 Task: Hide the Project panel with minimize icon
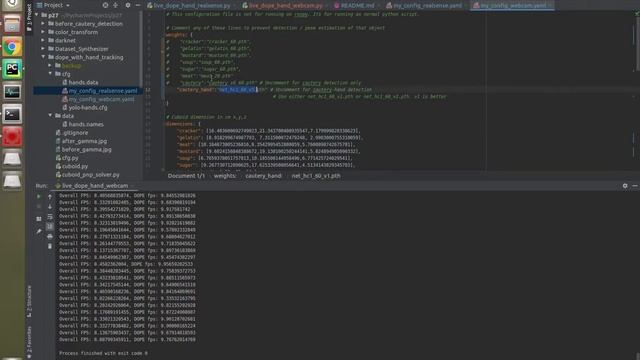138,5
